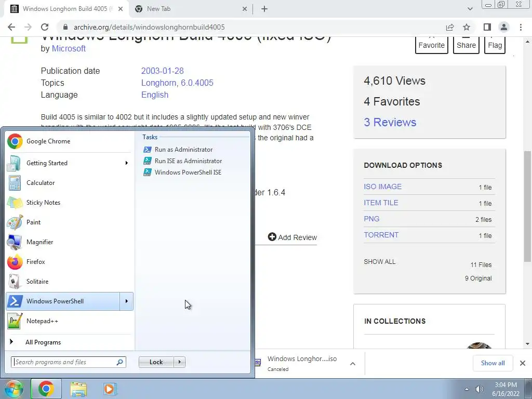Click the Flag button
Image resolution: width=532 pixels, height=399 pixels.
495,45
